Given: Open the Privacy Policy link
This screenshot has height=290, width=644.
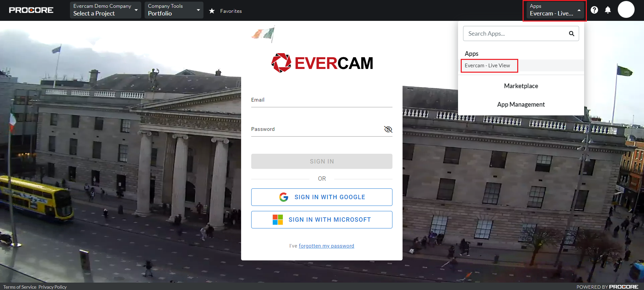Looking at the screenshot, I should click(x=52, y=287).
